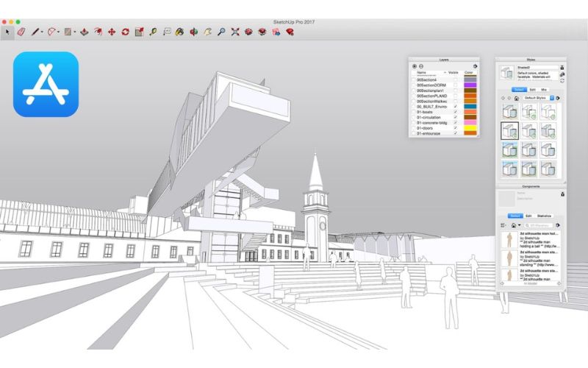This screenshot has height=368, width=588.
Task: Click Send to LayOut icon
Action: pos(276,32)
